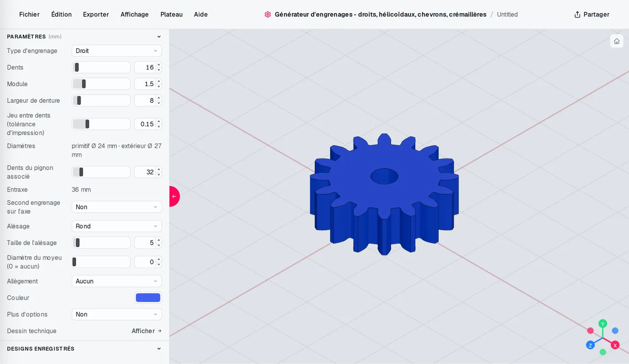Viewport: 629px width, 364px height.
Task: Click the Jeu entre dents slider
Action: click(x=101, y=124)
